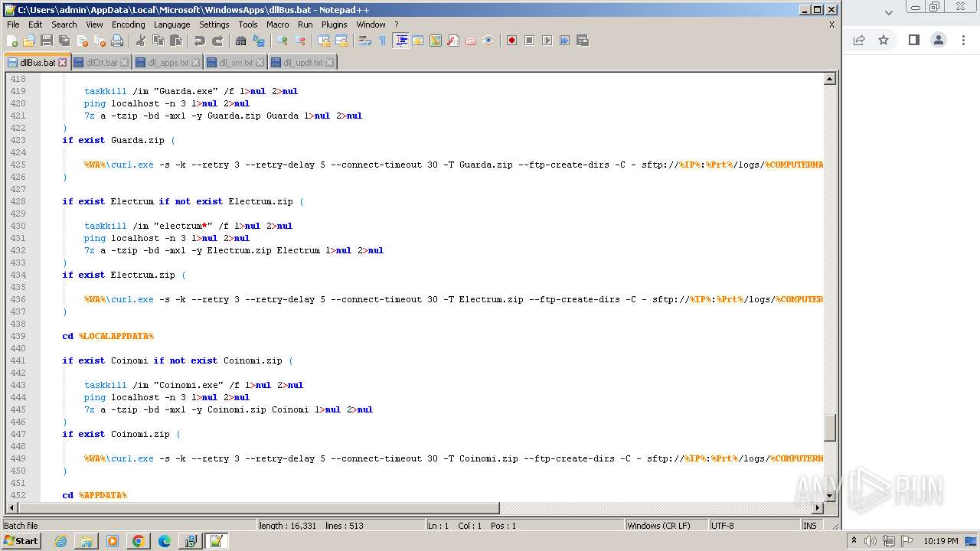Open the user-defined language icon
This screenshot has width=980, height=551.
pyautogui.click(x=418, y=41)
